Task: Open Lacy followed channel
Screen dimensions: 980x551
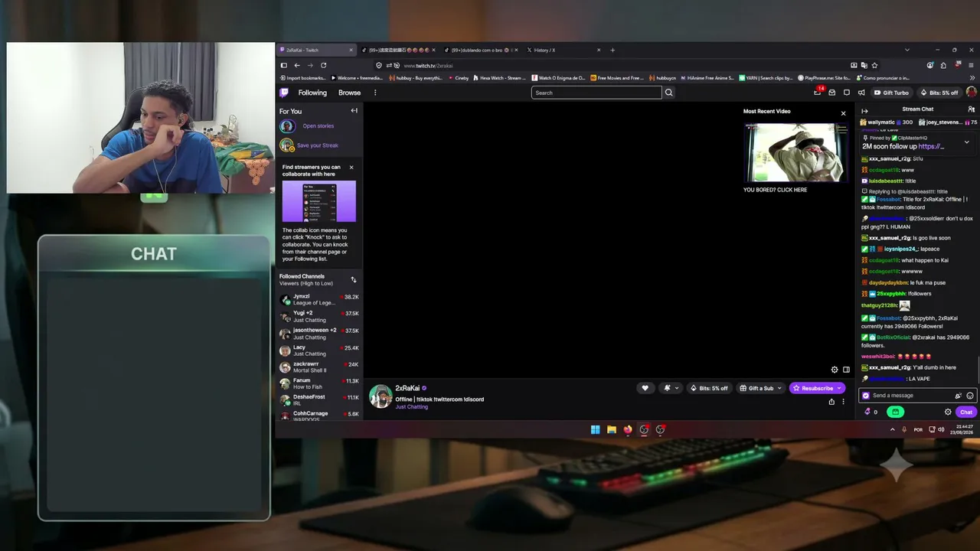Action: point(319,350)
